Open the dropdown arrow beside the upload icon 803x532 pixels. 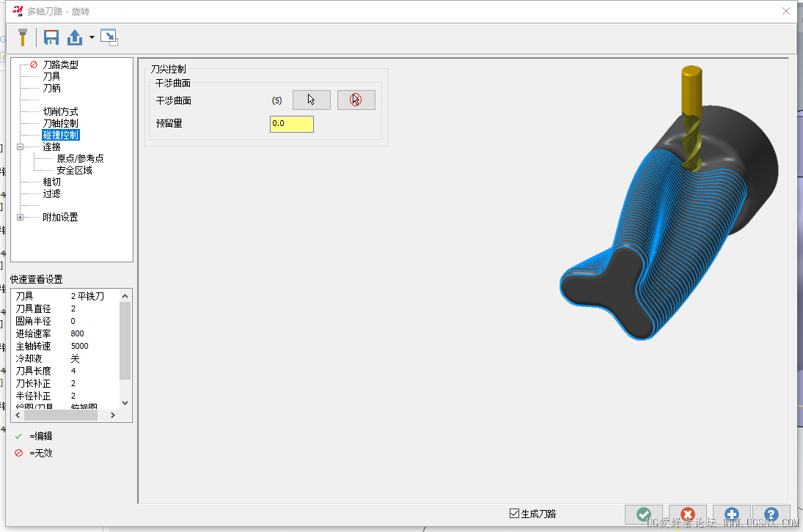(92, 37)
